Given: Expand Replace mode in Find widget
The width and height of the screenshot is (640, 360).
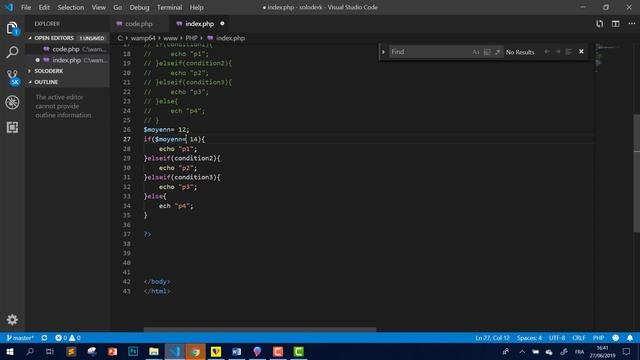Looking at the screenshot, I should [383, 52].
